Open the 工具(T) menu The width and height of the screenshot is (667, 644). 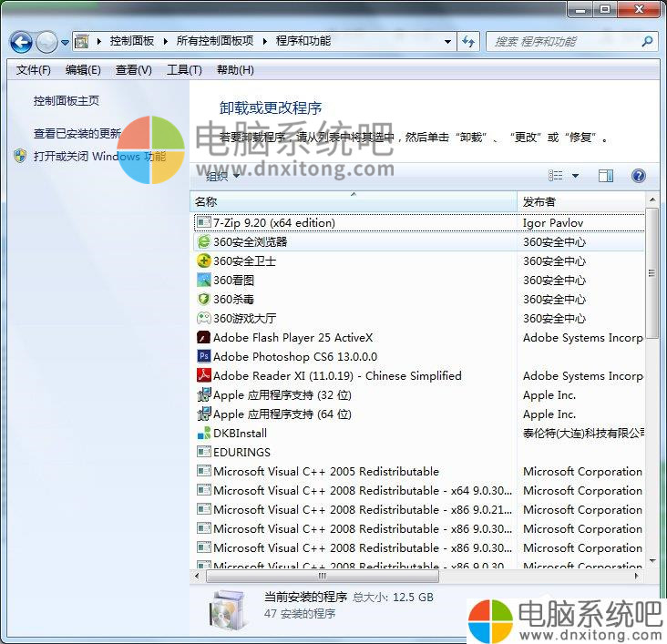(184, 70)
